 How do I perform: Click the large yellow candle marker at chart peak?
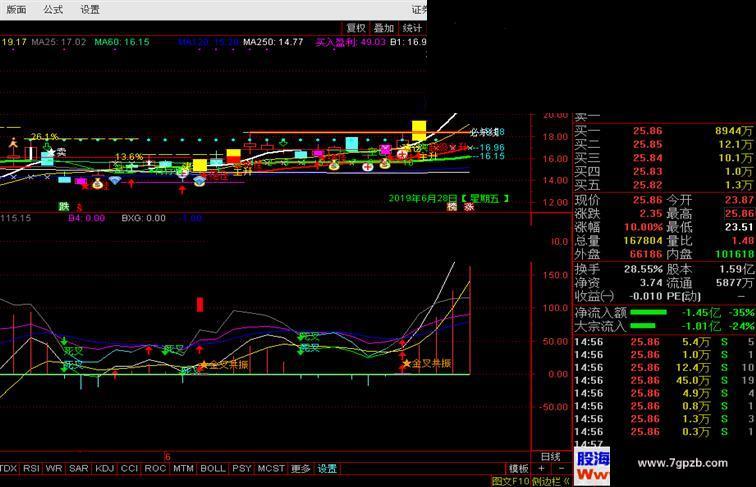pyautogui.click(x=419, y=130)
